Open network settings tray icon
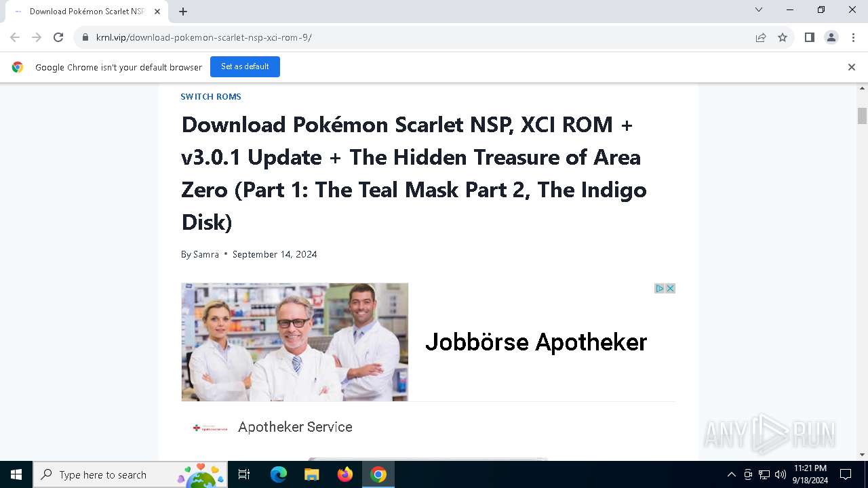The image size is (868, 488). [x=764, y=474]
